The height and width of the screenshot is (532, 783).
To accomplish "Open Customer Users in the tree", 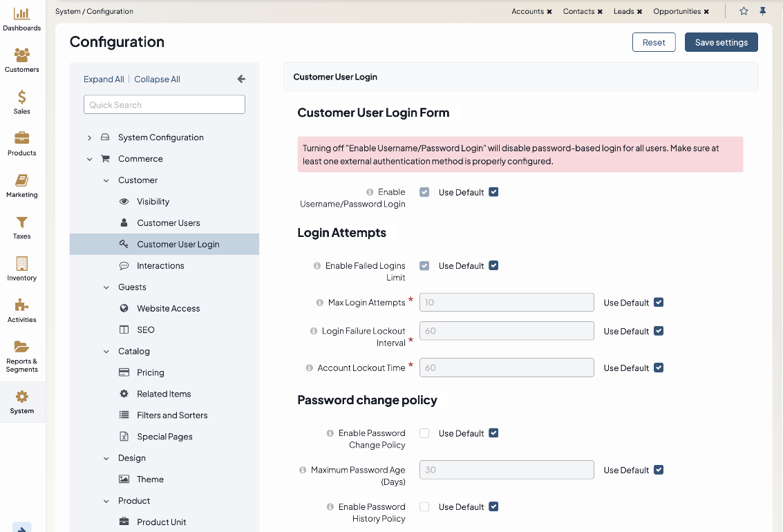I will [x=168, y=223].
